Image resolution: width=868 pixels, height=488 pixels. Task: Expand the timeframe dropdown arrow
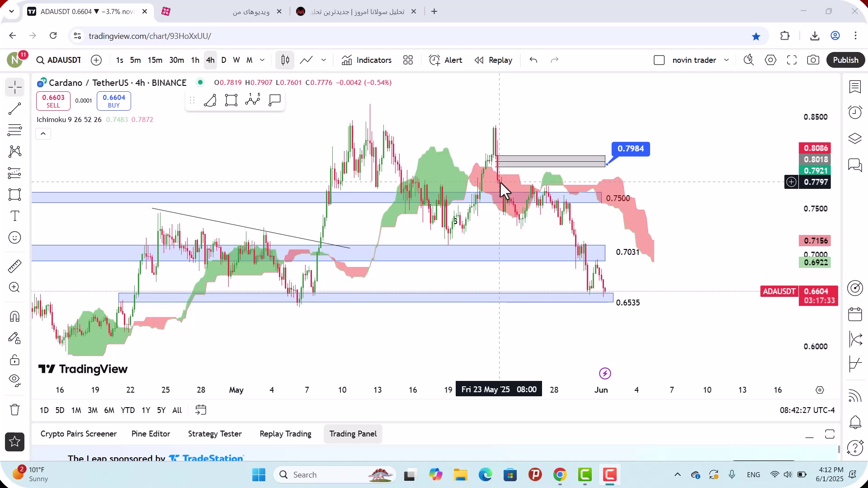coord(262,60)
